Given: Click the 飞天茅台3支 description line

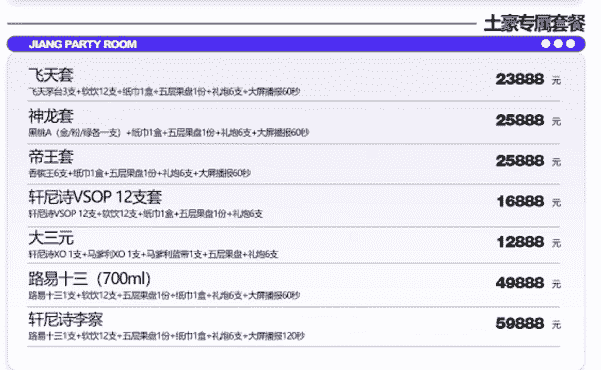Looking at the screenshot, I should 164,92.
